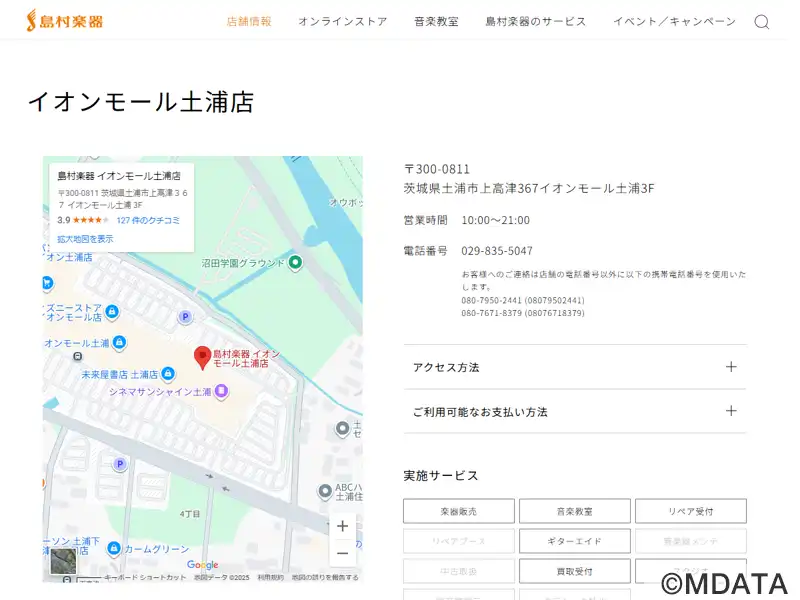The height and width of the screenshot is (600, 800).
Task: Click the 沼田学園グラウンド green map marker
Action: pos(295,263)
